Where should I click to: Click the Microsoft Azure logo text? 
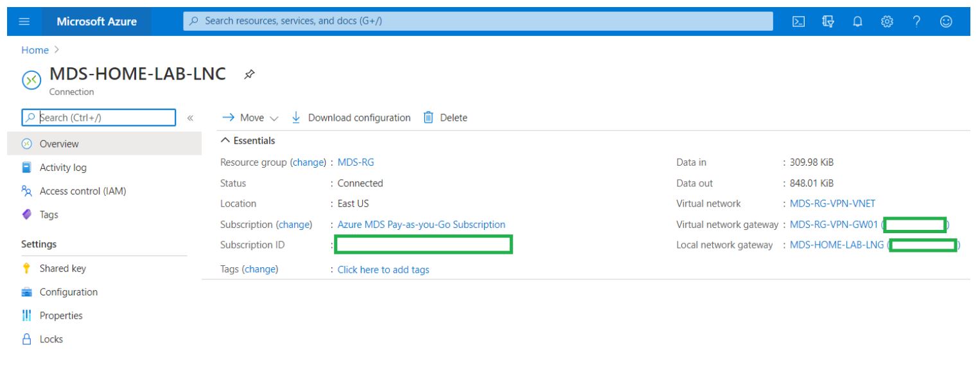point(96,21)
